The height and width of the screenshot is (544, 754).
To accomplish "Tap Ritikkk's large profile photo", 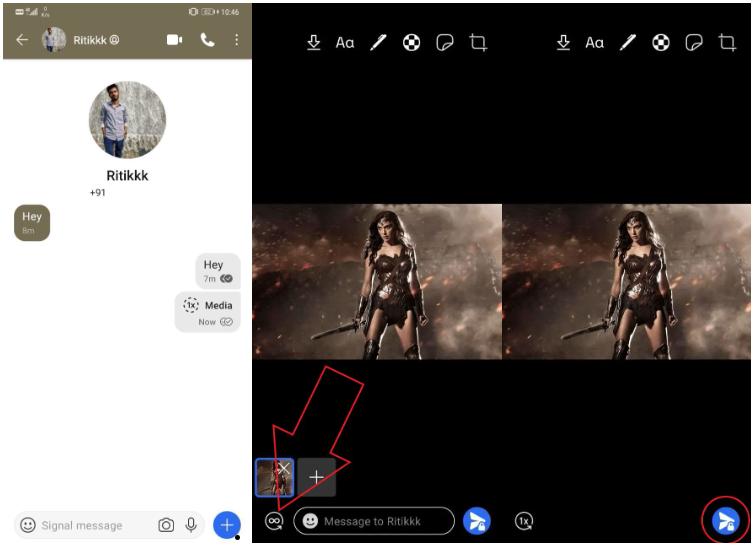I will click(x=127, y=120).
